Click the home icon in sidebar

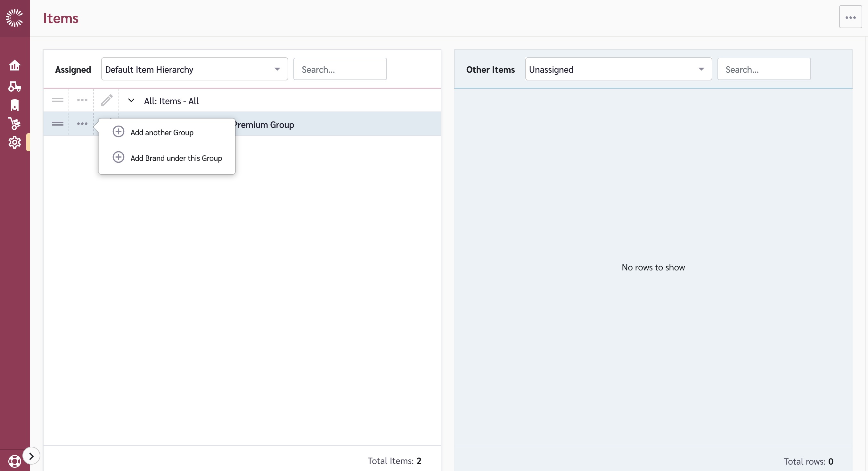[x=14, y=65]
